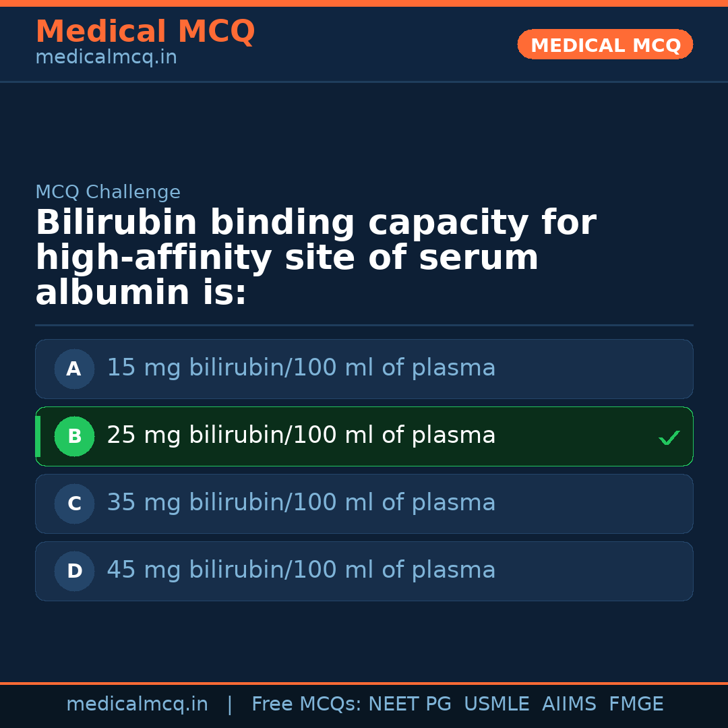Click the FMGE footer tag

tap(636, 704)
